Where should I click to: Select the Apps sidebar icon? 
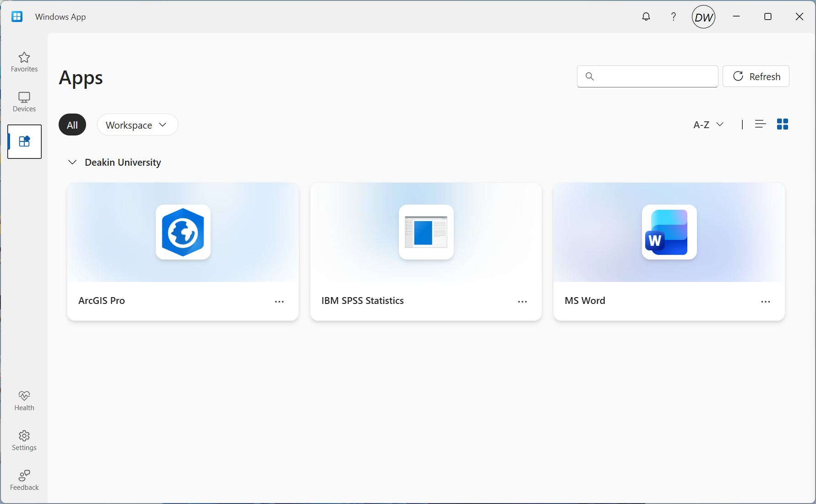click(x=24, y=141)
